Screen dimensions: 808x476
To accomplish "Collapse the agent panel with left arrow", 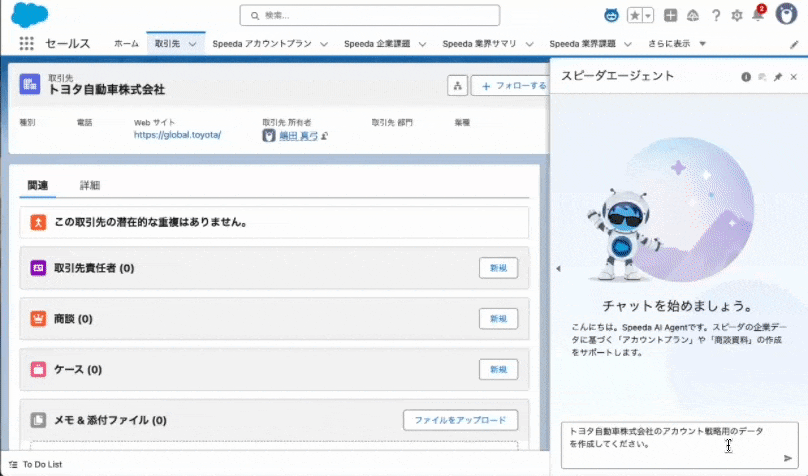I will (558, 268).
